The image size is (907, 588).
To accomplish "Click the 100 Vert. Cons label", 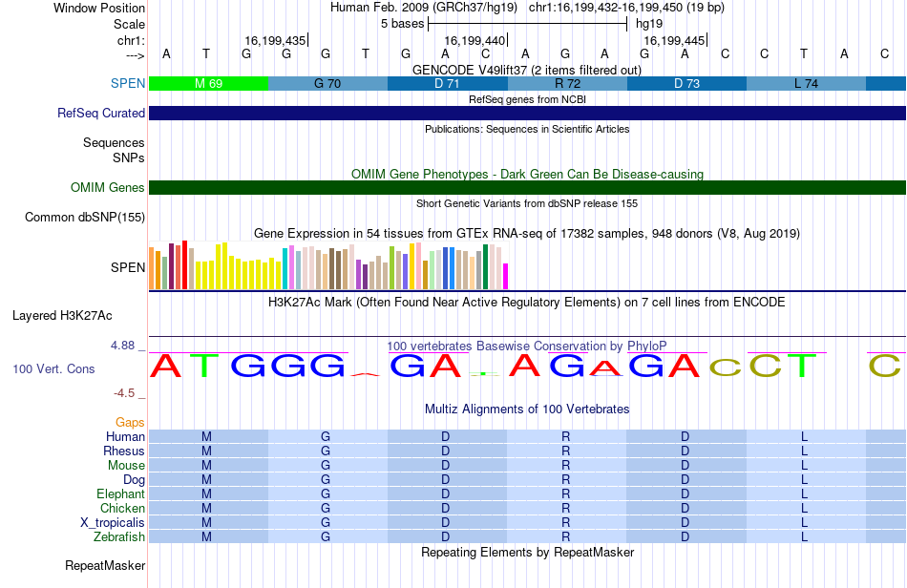I will tap(53, 368).
